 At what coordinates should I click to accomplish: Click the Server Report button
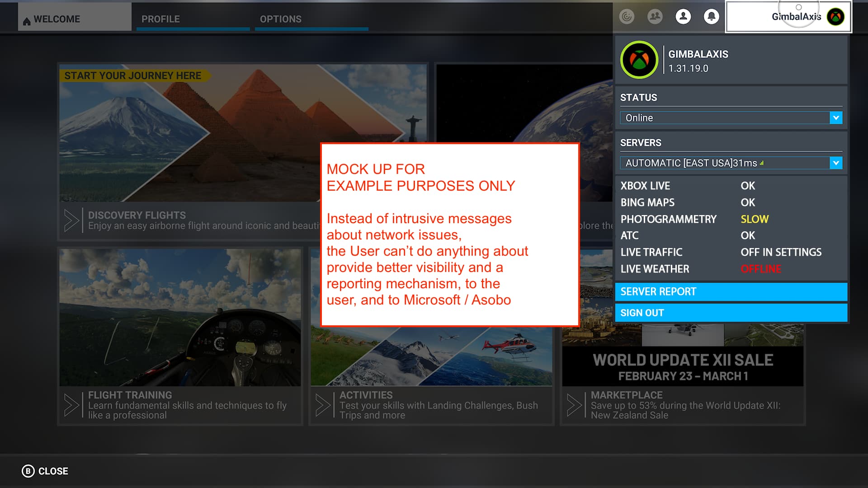coord(731,292)
